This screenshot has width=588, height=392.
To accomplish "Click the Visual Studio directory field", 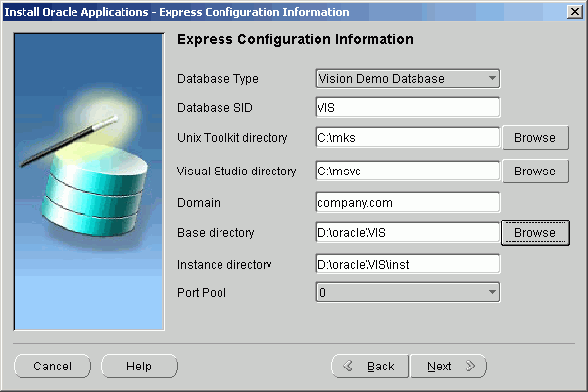I will 408,171.
